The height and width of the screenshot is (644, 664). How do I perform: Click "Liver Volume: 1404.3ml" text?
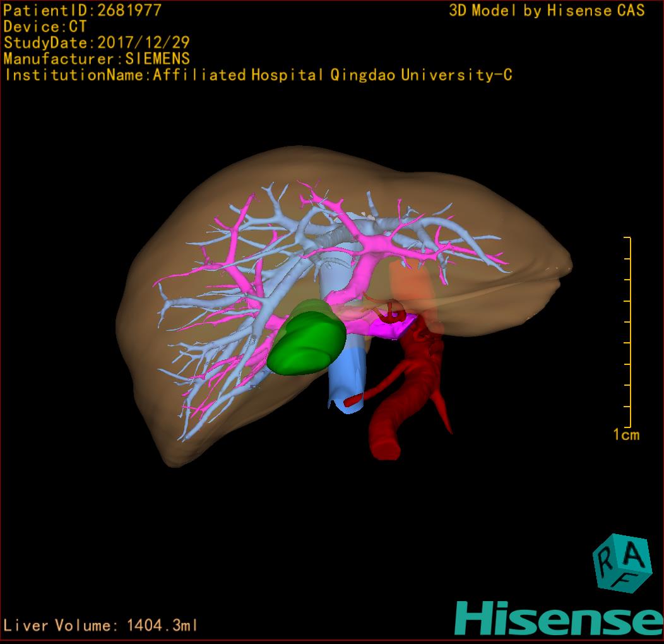100,625
